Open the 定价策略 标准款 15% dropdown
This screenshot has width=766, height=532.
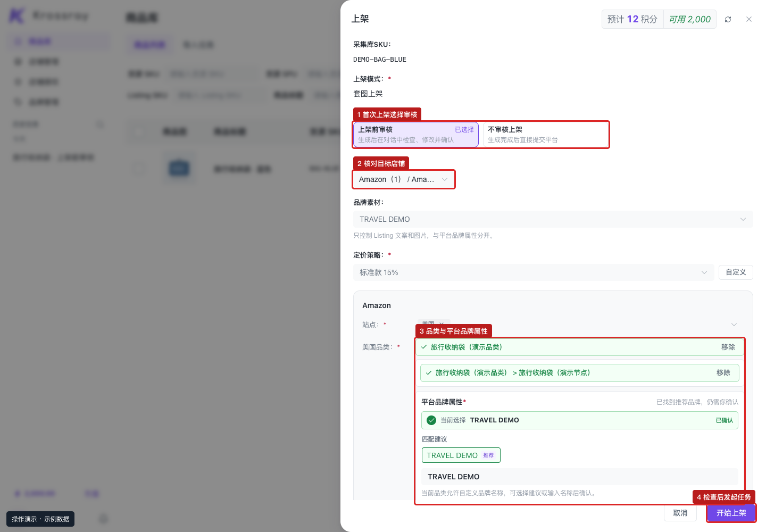point(534,272)
